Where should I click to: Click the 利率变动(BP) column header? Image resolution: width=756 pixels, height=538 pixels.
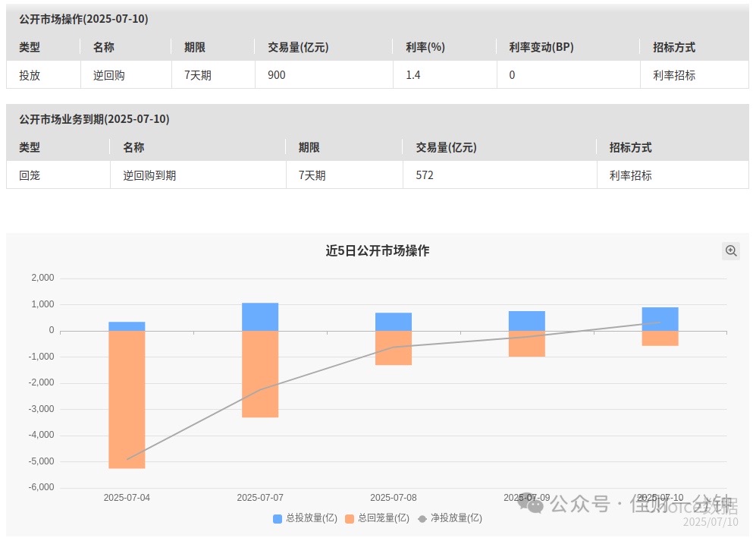[x=541, y=47]
